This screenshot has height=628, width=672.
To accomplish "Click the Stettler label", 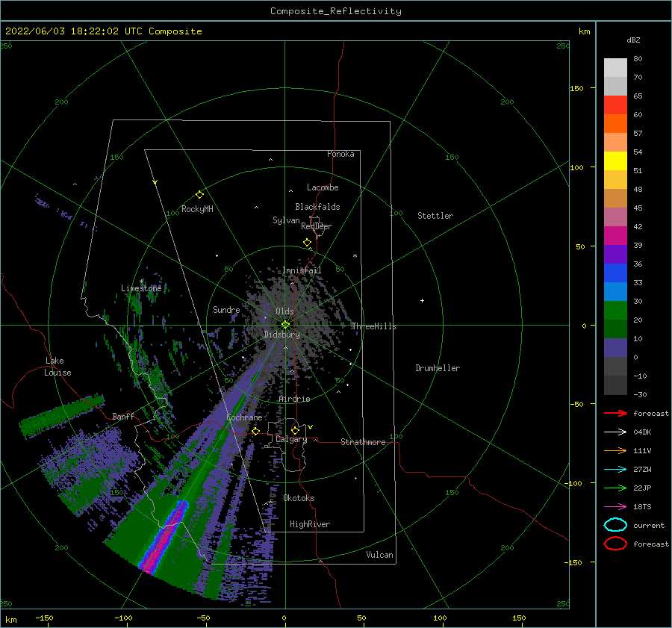I will click(x=435, y=216).
